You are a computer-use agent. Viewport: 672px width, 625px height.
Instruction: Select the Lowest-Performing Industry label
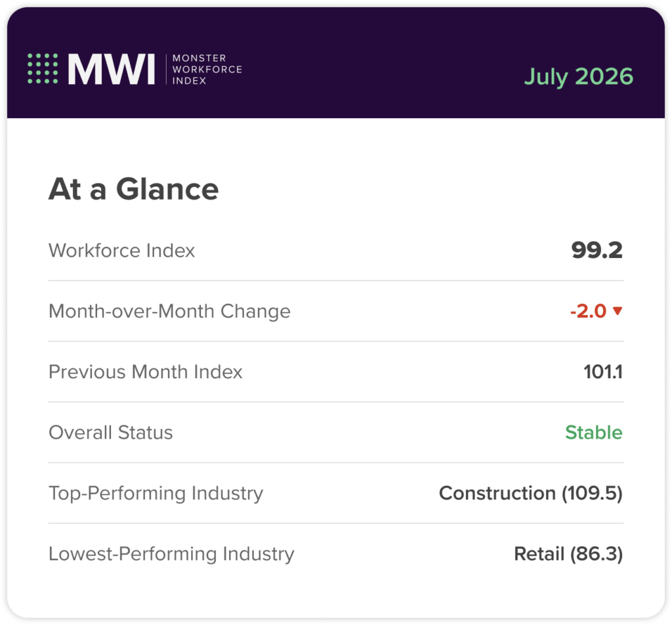pyautogui.click(x=171, y=554)
